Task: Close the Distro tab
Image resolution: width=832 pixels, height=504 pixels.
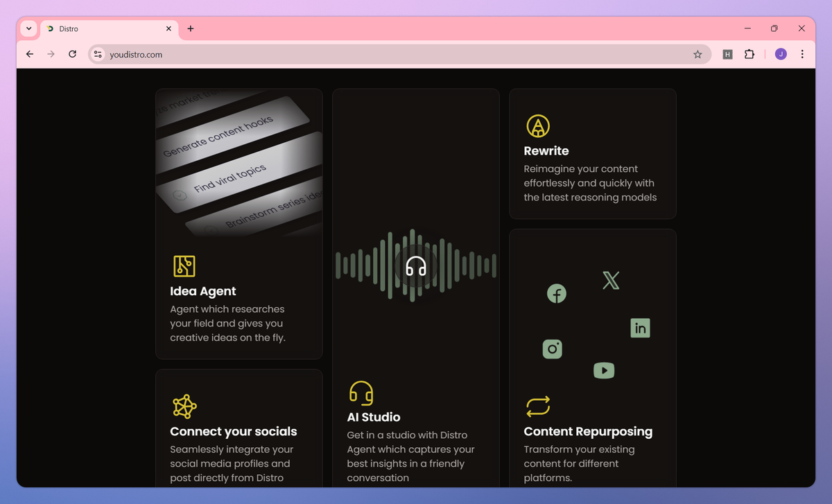Action: pos(168,28)
